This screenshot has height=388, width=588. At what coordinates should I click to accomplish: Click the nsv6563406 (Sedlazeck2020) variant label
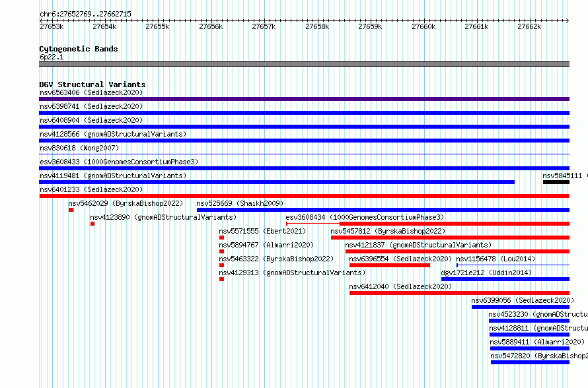pos(91,92)
